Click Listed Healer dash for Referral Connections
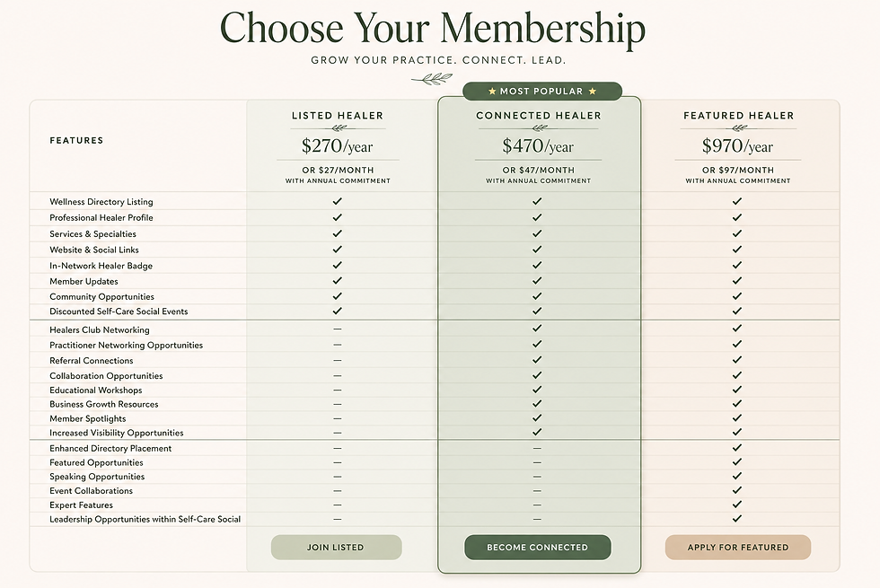The image size is (880, 588). pos(338,360)
